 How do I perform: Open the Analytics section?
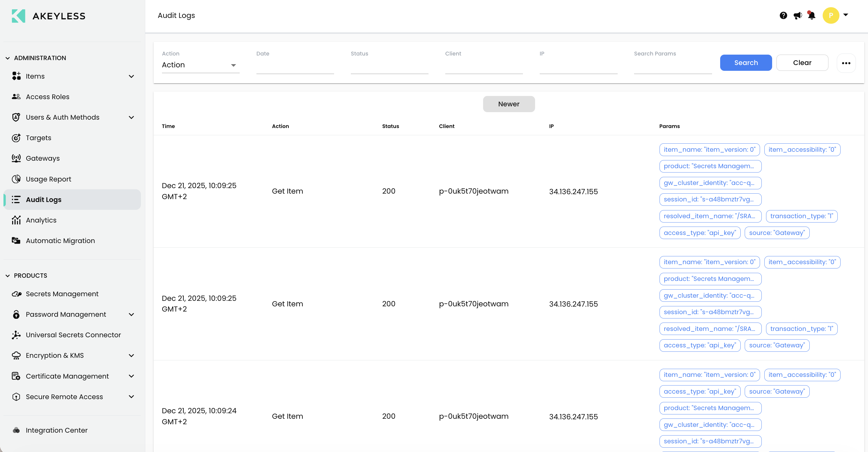[x=41, y=220]
